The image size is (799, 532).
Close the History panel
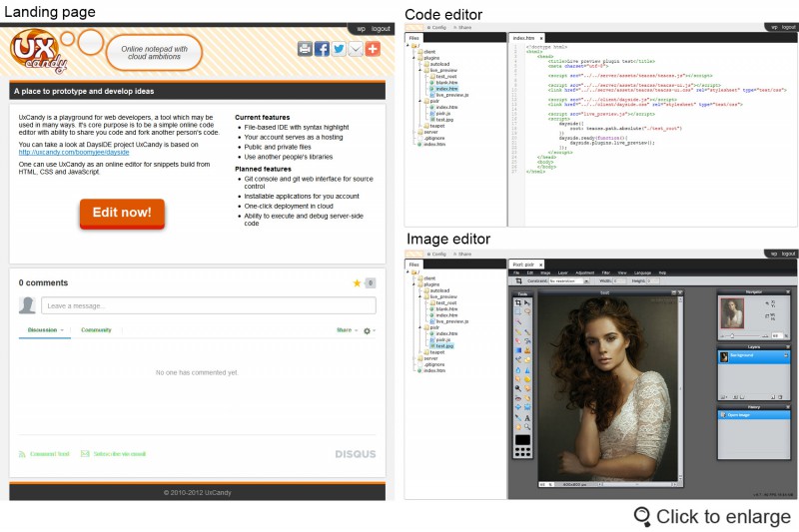[x=788, y=407]
